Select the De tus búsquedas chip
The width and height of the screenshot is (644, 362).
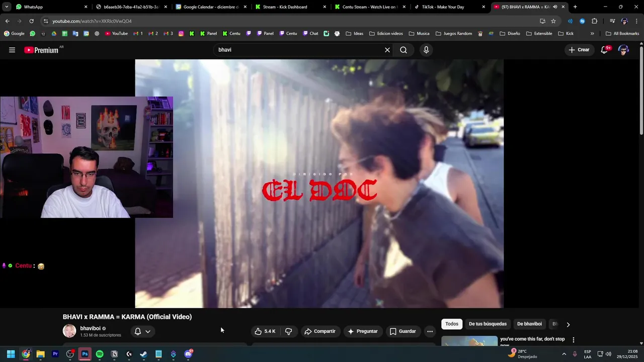488,324
